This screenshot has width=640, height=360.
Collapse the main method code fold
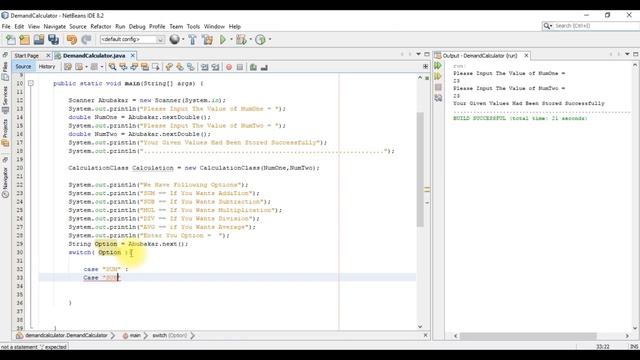[x=31, y=83]
